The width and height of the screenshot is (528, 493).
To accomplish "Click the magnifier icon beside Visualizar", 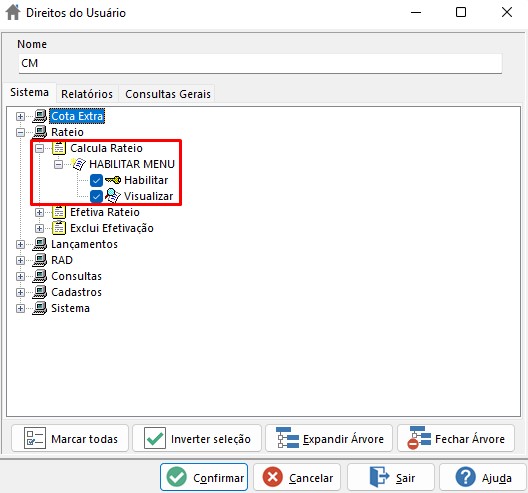I will coord(113,196).
